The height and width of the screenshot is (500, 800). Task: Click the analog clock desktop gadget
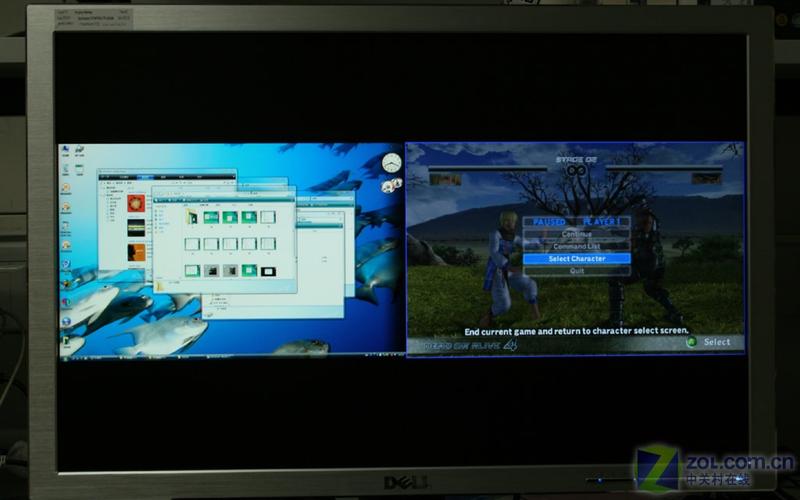click(391, 163)
